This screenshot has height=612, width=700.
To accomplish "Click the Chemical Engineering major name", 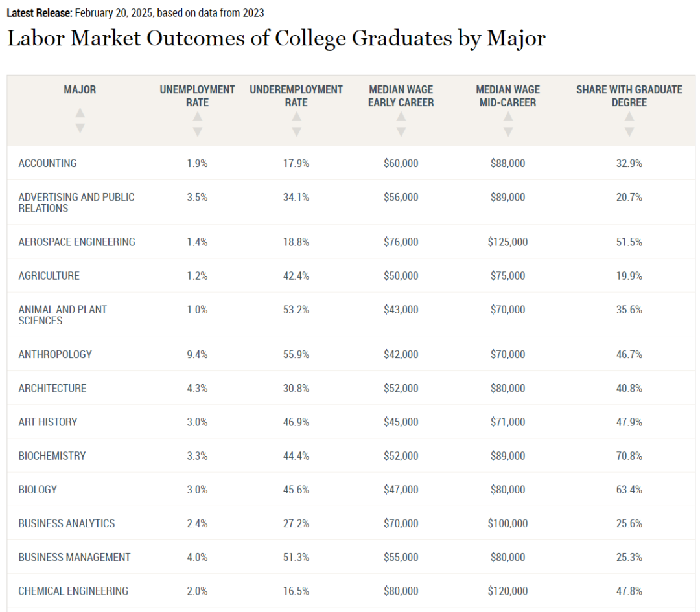I will click(73, 591).
